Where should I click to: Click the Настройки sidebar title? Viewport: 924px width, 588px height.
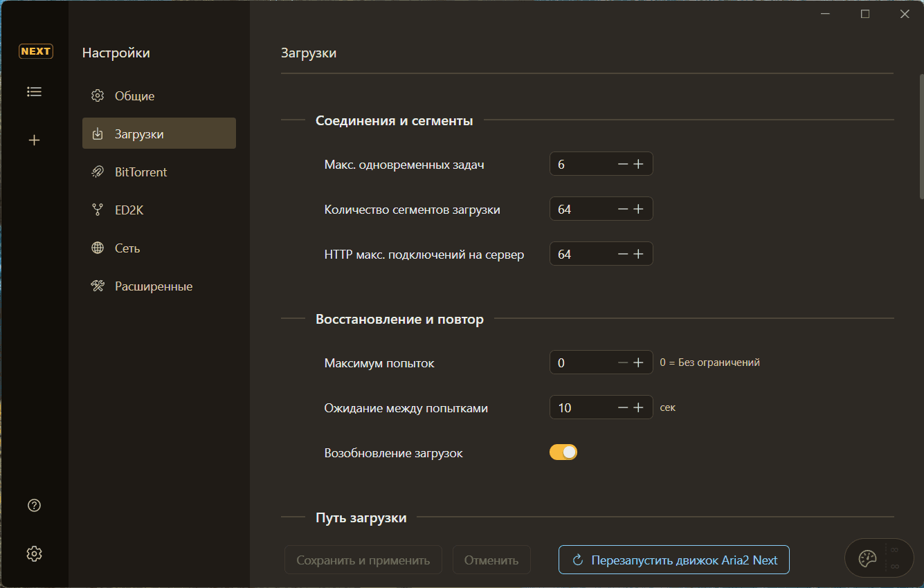point(116,53)
